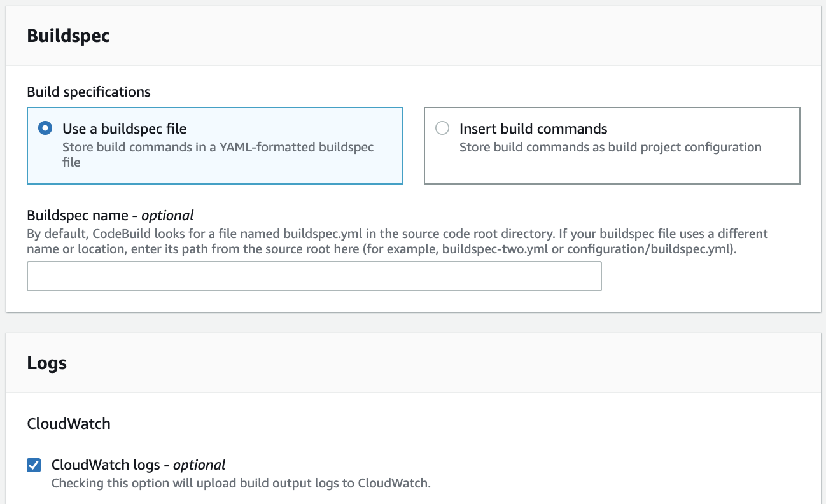This screenshot has width=826, height=504.
Task: Click the 'CloudWatch logs - optional' label
Action: 138,465
